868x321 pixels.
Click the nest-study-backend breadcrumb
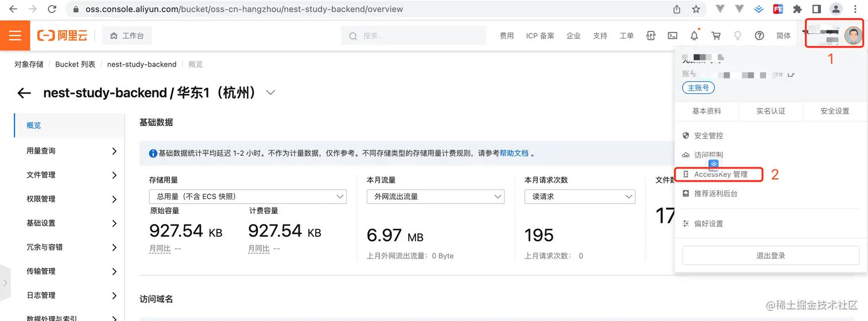pos(142,64)
